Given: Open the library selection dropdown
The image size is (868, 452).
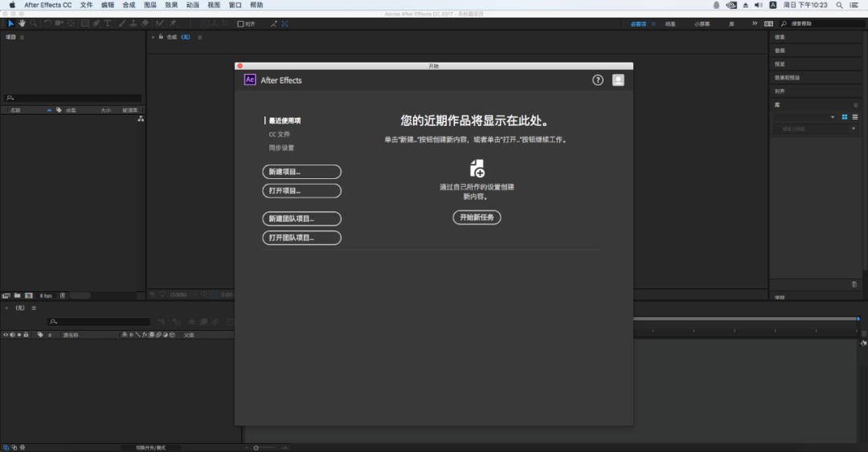Looking at the screenshot, I should click(805, 117).
